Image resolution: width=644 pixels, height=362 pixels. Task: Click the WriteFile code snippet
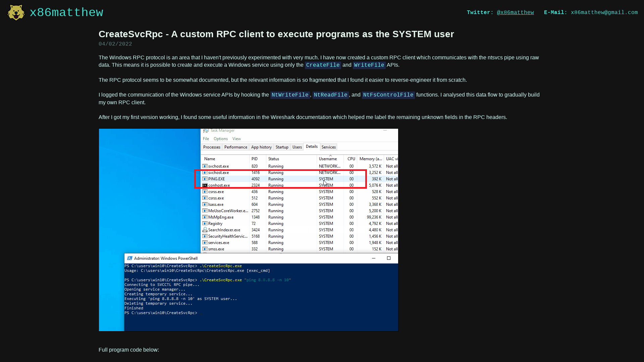[x=369, y=65]
